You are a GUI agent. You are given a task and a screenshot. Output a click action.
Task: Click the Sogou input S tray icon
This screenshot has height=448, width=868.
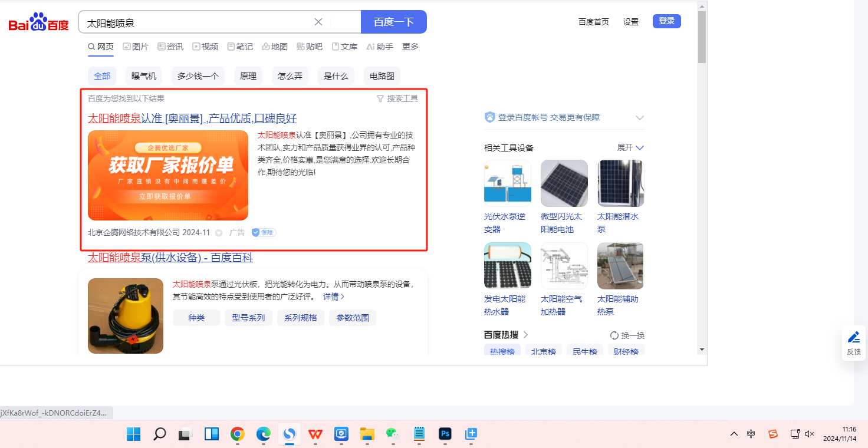point(773,434)
